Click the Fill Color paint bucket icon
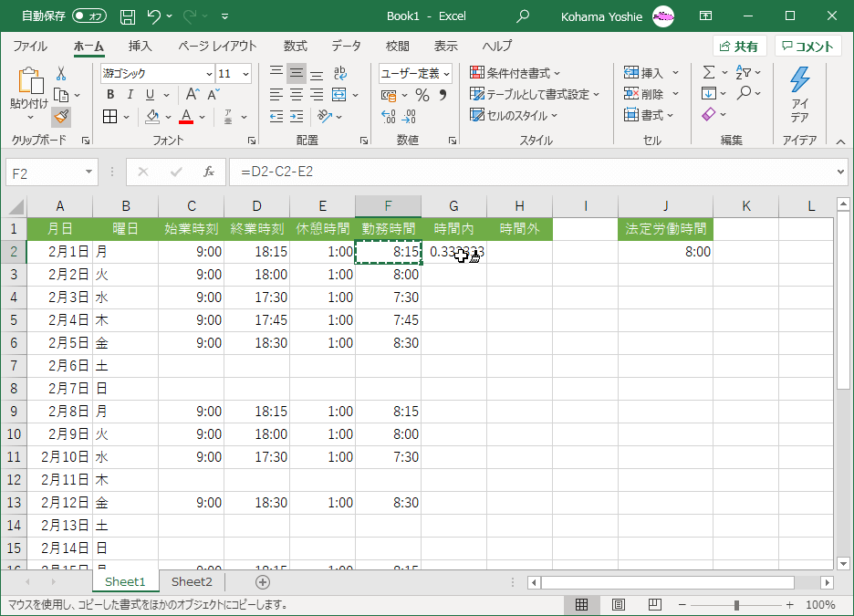 152,117
